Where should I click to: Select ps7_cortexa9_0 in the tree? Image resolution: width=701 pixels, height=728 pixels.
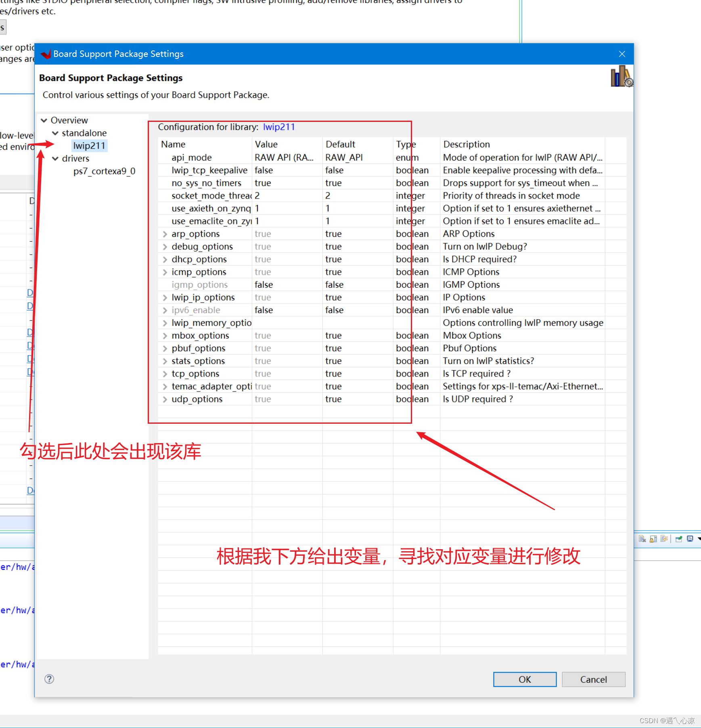pyautogui.click(x=104, y=171)
